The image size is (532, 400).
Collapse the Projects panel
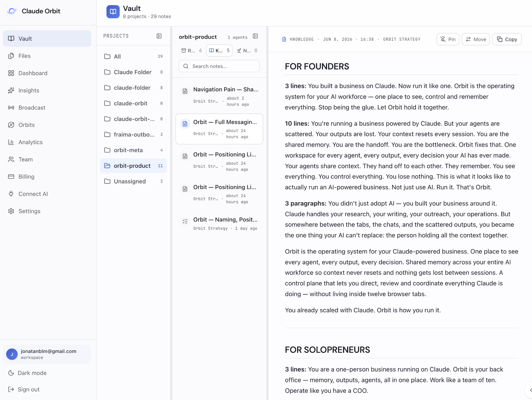click(159, 36)
